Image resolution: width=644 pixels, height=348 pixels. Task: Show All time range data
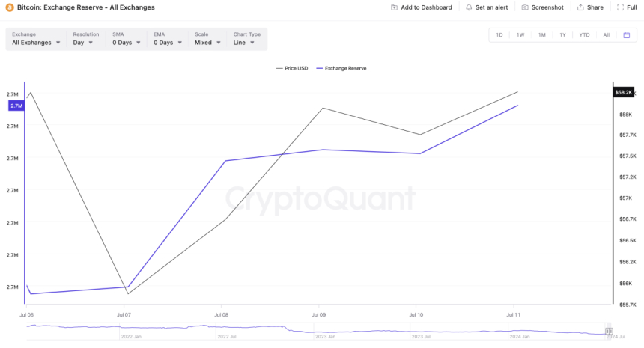(x=606, y=35)
